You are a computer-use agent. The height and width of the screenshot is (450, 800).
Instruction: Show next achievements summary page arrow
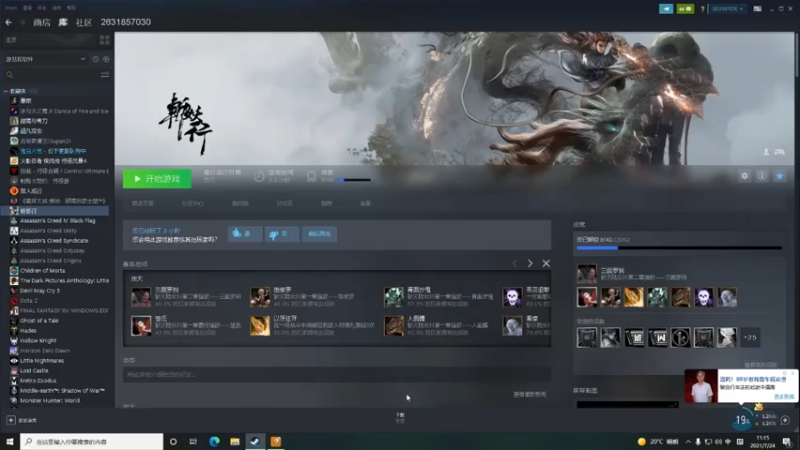click(x=530, y=263)
